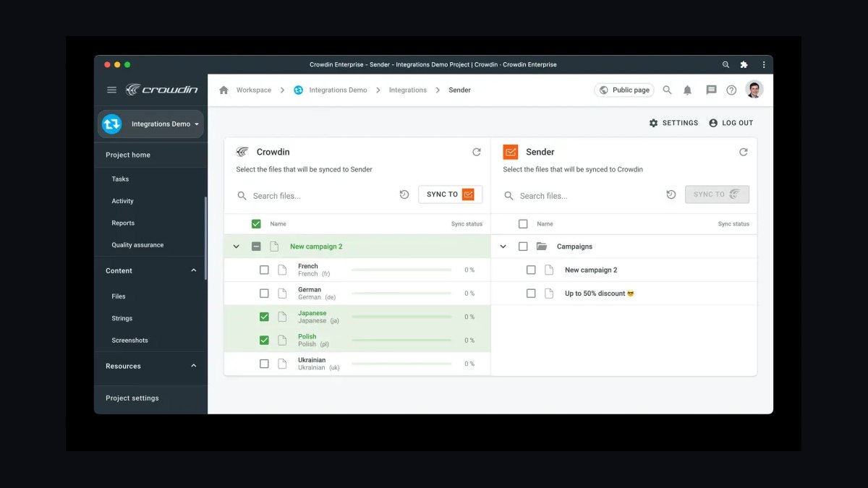Click the Ukrainian translation progress bar

401,364
